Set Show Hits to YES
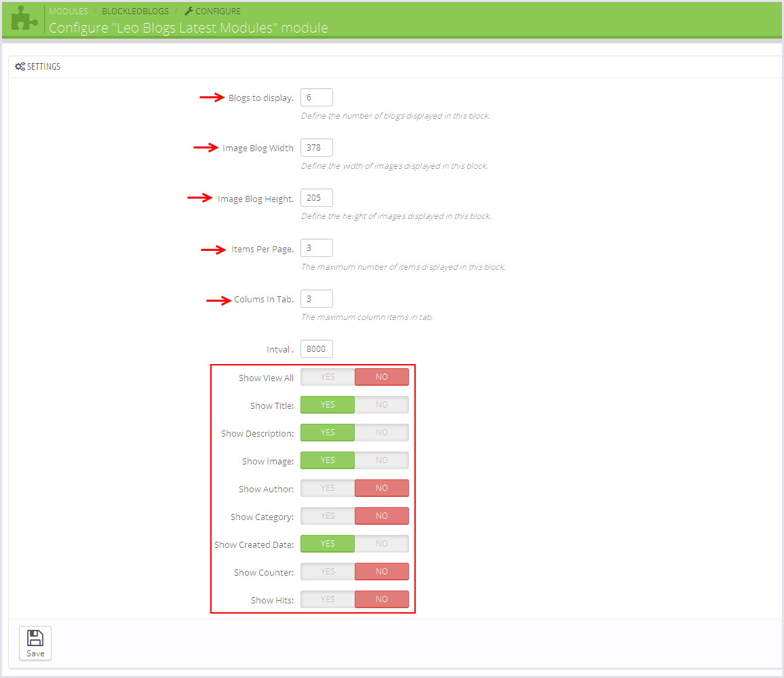Screen dimensions: 784x678 tap(328, 599)
